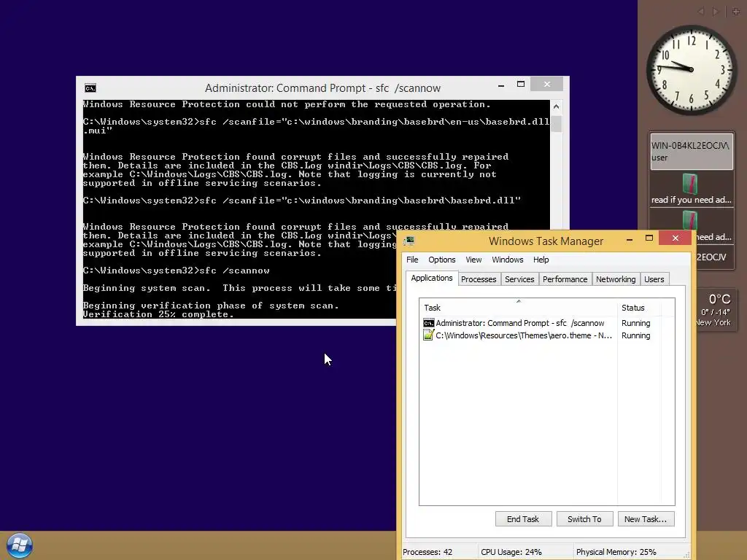Minimize the Windows Task Manager window

630,238
